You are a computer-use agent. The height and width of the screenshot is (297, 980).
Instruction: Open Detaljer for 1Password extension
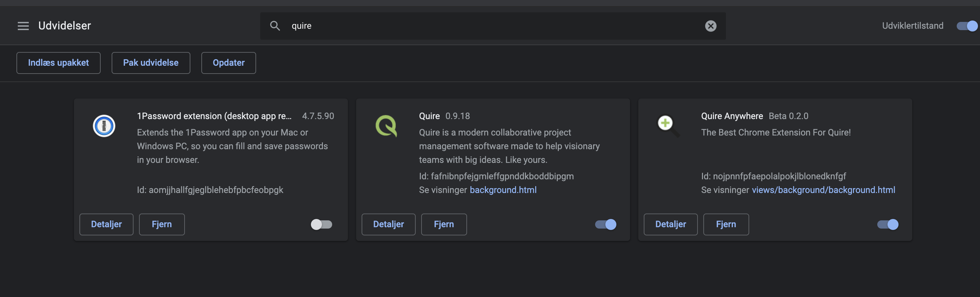point(106,224)
